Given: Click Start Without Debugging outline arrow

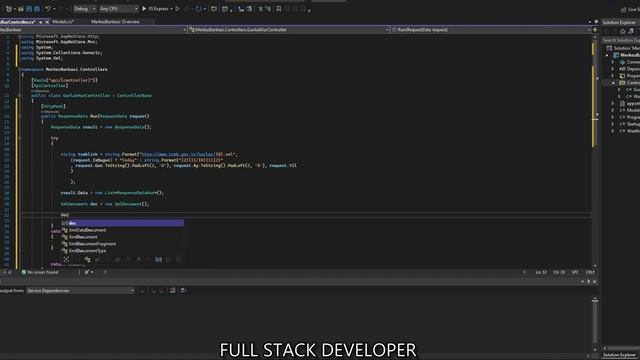Looking at the screenshot, I should point(178,9).
